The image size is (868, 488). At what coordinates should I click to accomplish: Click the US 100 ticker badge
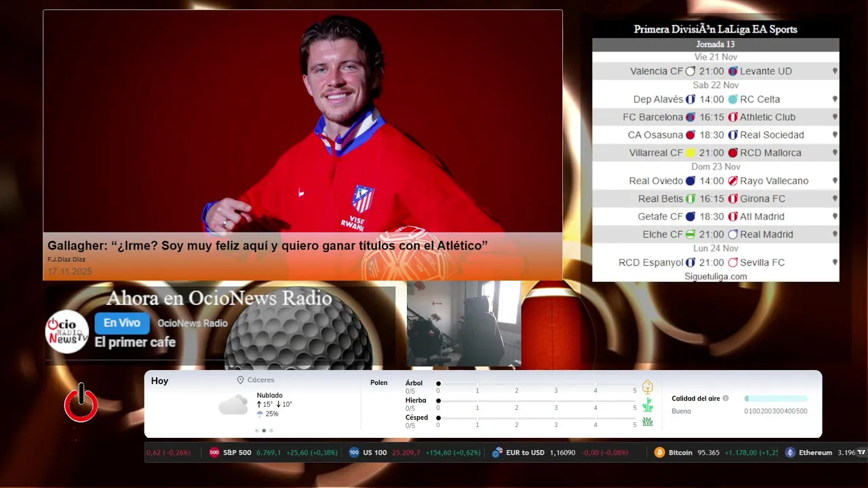(x=354, y=453)
